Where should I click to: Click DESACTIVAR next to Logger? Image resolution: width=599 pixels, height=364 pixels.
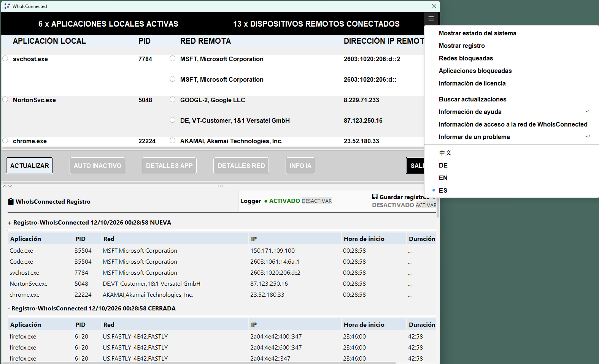click(316, 201)
